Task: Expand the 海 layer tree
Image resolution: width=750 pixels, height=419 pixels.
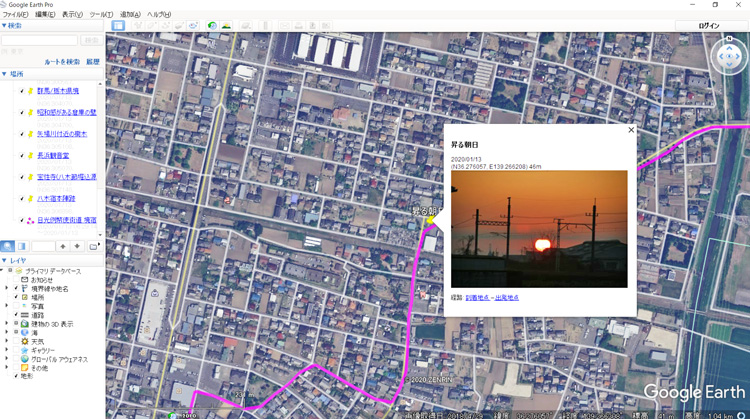Action: pos(7,332)
